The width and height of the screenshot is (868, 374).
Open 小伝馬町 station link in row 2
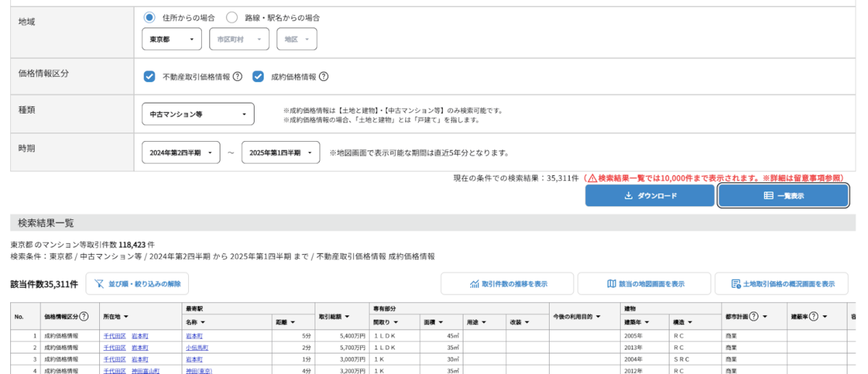click(195, 347)
